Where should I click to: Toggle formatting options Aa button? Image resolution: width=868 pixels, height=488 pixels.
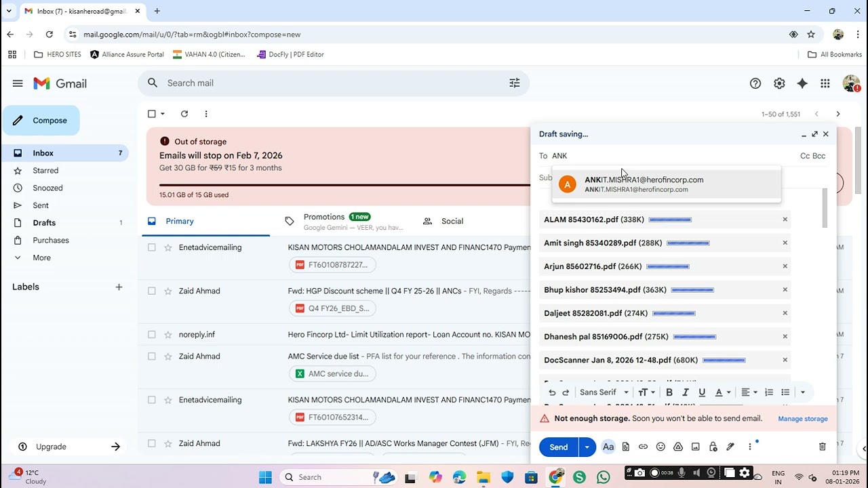pyautogui.click(x=608, y=447)
